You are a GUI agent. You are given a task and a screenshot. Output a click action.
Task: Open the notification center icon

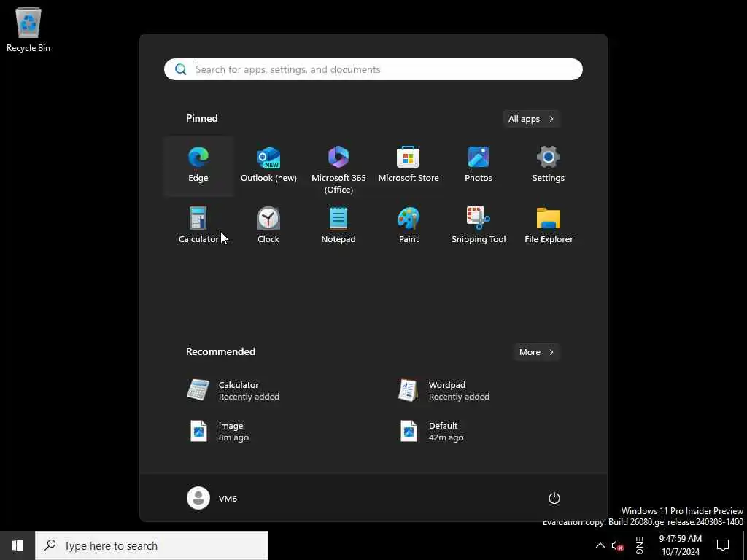723,545
